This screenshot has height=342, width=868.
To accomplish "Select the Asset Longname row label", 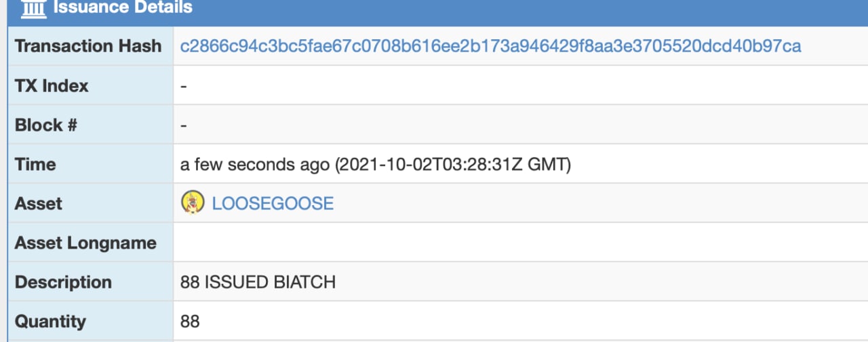I will coord(85,243).
